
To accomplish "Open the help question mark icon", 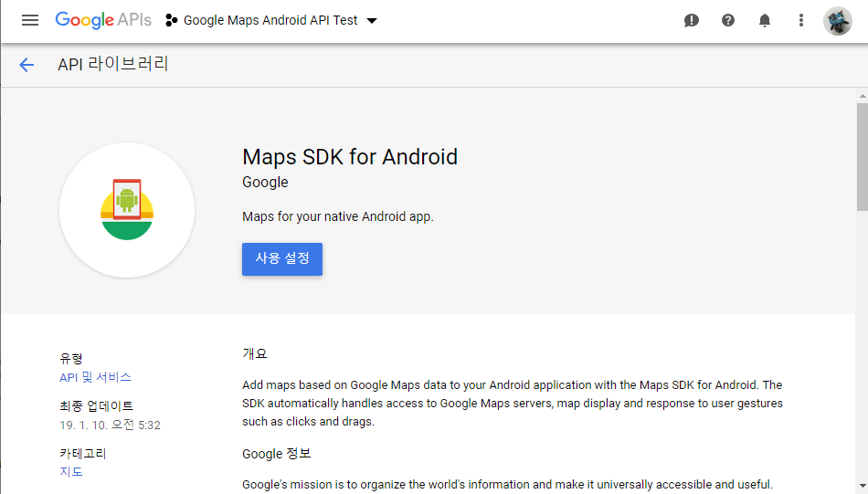I will [x=728, y=20].
